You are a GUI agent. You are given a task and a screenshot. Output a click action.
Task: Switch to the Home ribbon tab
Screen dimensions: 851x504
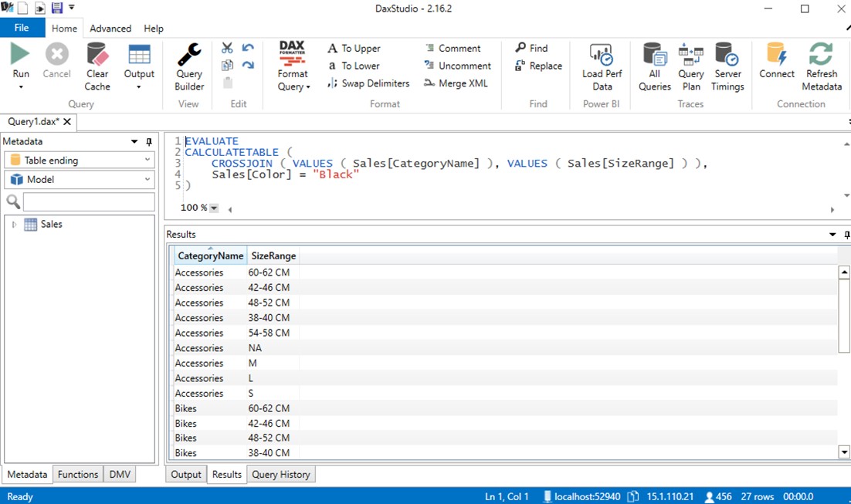tap(64, 29)
